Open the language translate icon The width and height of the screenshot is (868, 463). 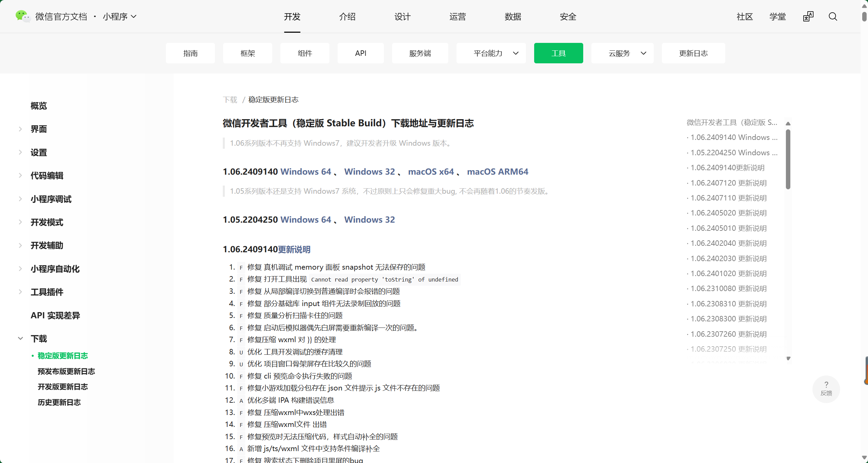[x=808, y=16]
